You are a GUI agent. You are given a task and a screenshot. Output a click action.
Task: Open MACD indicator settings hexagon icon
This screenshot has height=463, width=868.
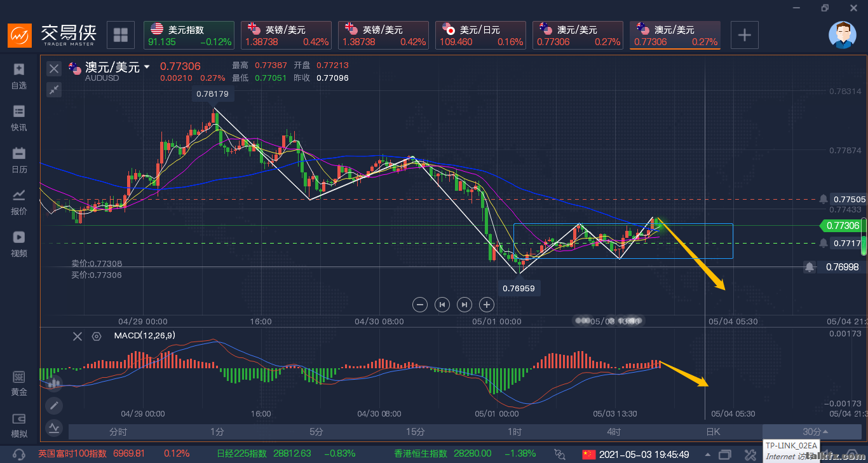97,336
